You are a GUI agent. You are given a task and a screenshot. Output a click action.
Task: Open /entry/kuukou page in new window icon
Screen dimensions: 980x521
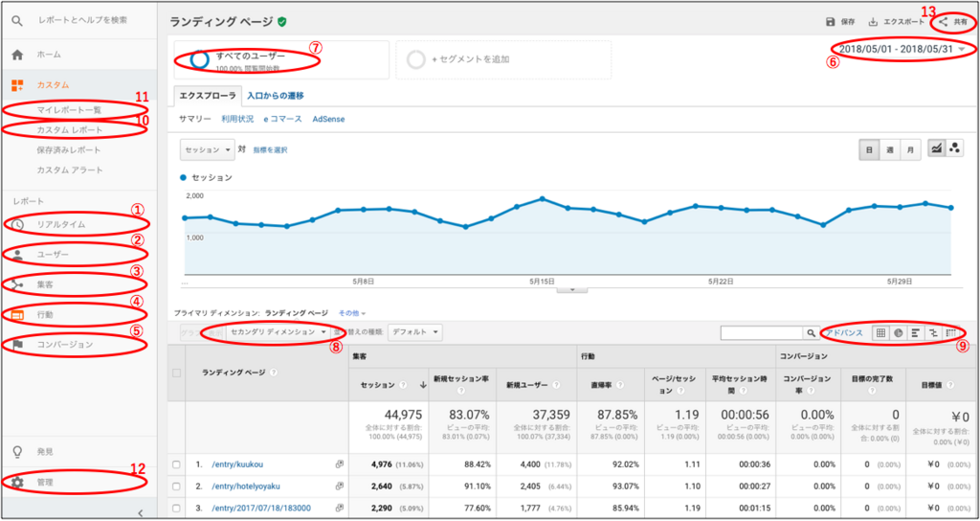pos(340,464)
